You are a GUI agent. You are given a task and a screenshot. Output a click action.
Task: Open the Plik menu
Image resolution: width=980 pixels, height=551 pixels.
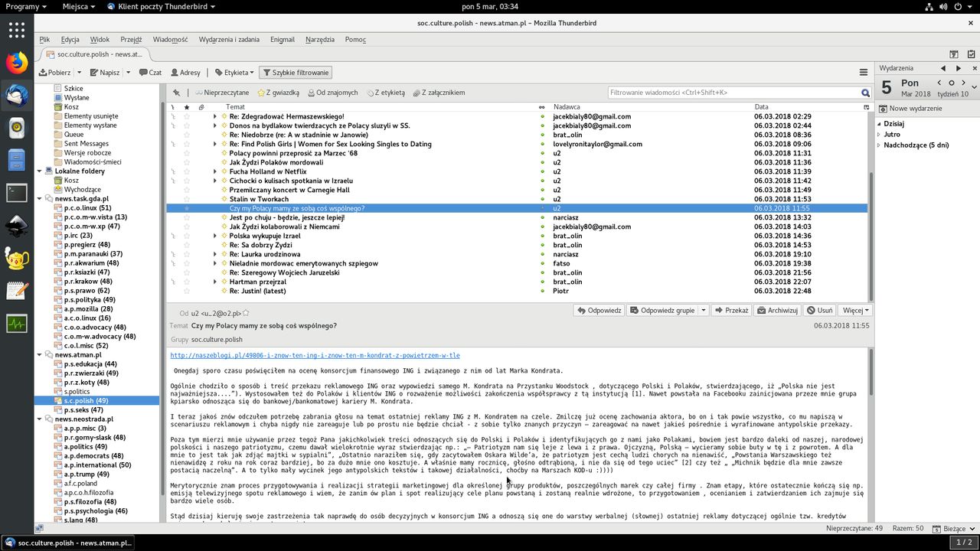pos(44,40)
